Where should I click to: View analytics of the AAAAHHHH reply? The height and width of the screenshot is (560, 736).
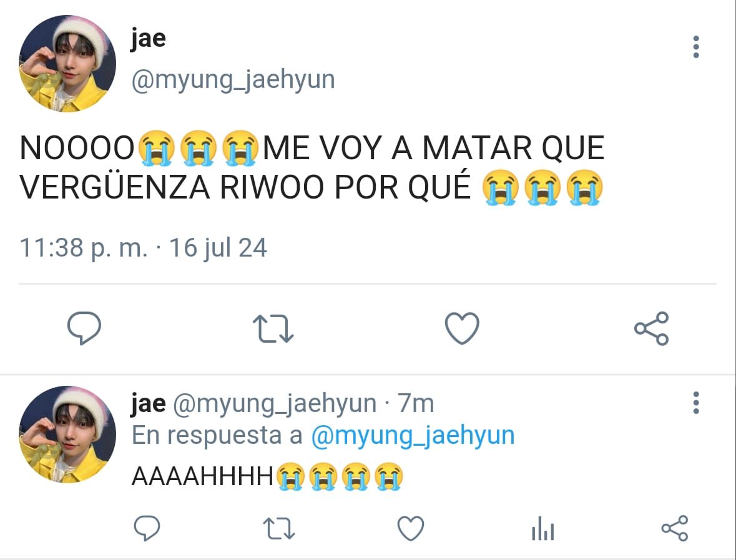point(543,529)
